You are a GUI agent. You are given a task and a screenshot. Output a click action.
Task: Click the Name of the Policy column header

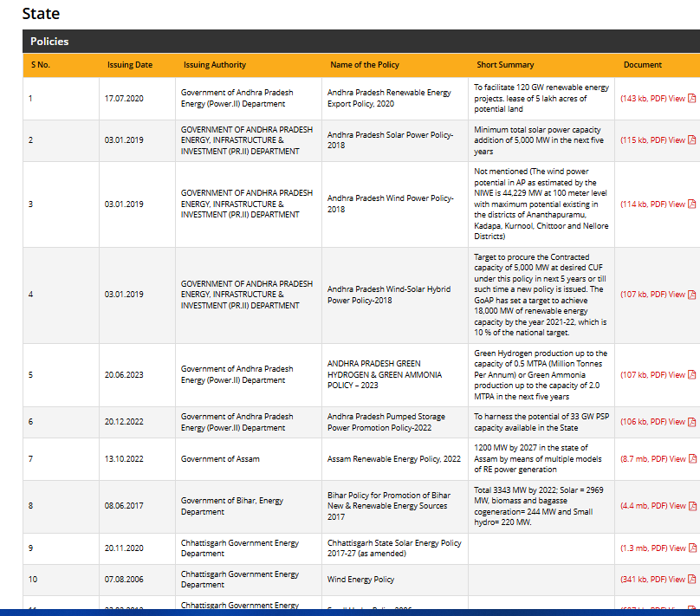pyautogui.click(x=365, y=65)
